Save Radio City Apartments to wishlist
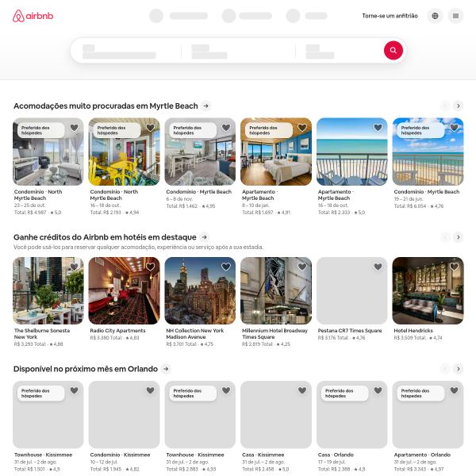The width and height of the screenshot is (476, 476). [150, 267]
